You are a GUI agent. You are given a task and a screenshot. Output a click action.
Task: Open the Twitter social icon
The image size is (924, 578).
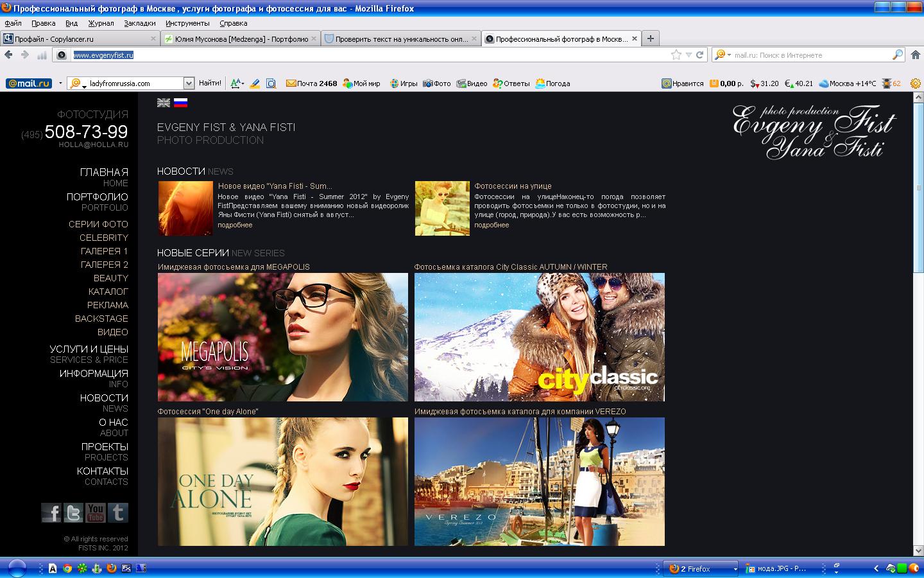(x=73, y=512)
